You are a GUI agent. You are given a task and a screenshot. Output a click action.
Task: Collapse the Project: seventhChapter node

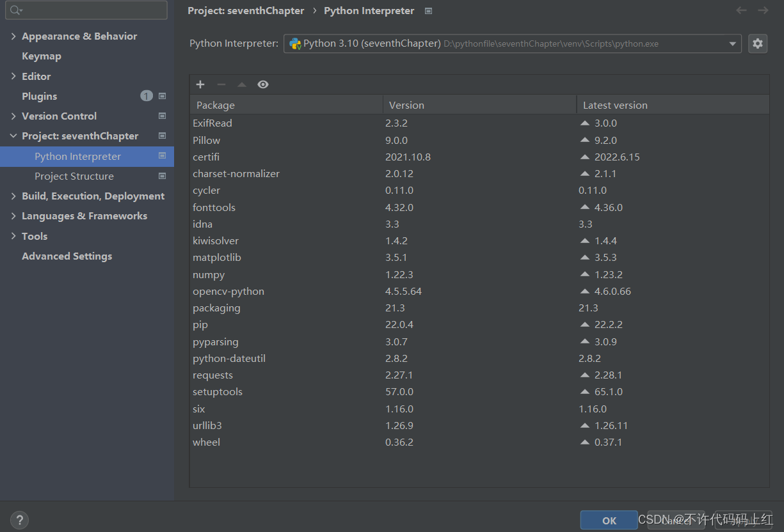click(13, 136)
